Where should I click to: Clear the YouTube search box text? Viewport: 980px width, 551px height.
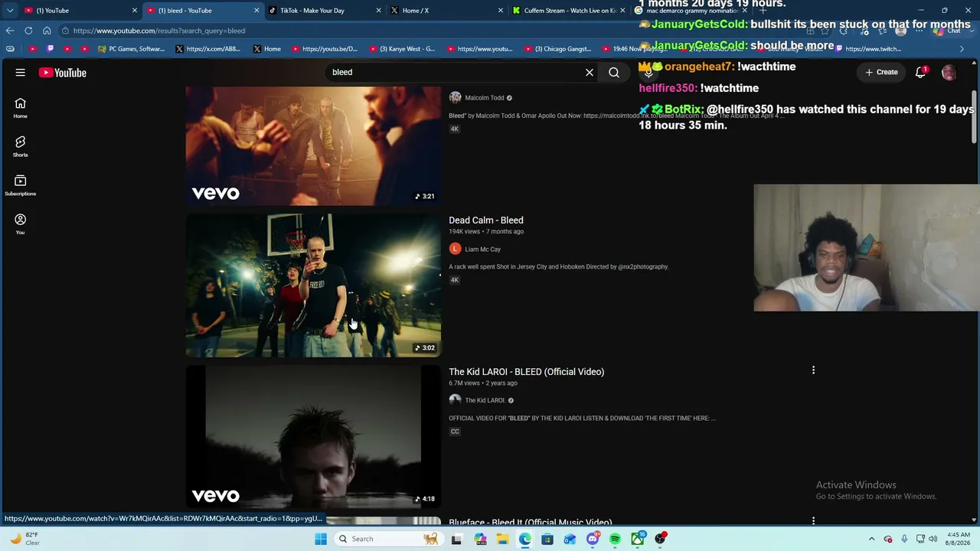590,73
